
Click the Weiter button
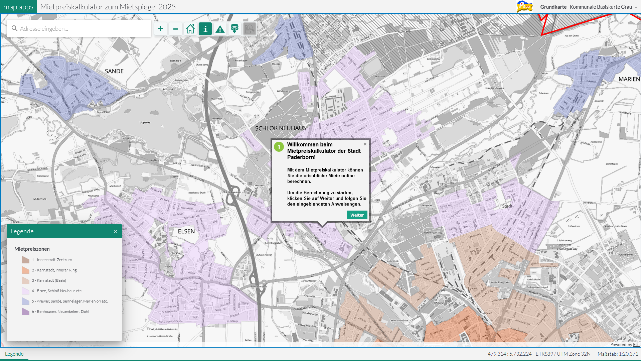(x=357, y=215)
